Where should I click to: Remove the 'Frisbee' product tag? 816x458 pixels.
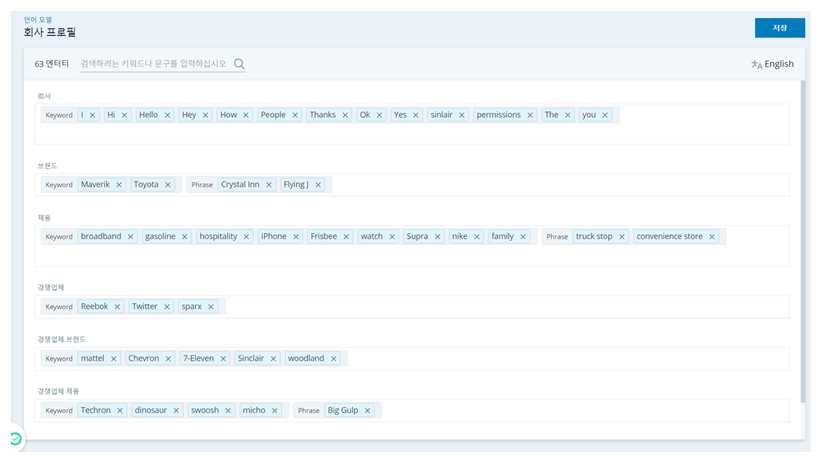point(346,237)
